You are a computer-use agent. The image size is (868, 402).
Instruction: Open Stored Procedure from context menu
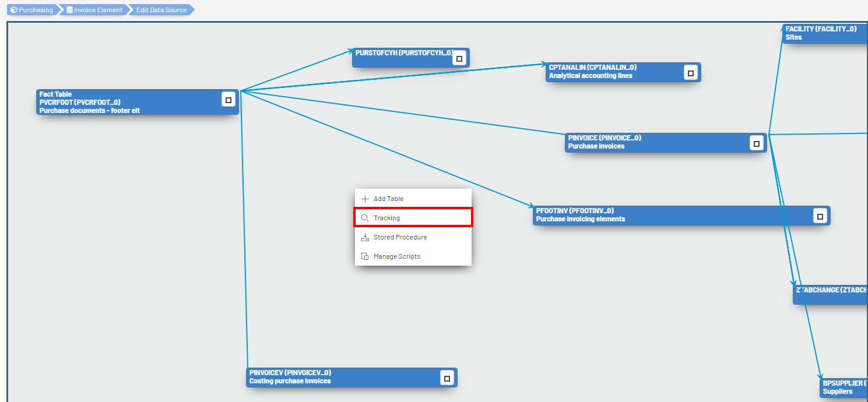(400, 237)
